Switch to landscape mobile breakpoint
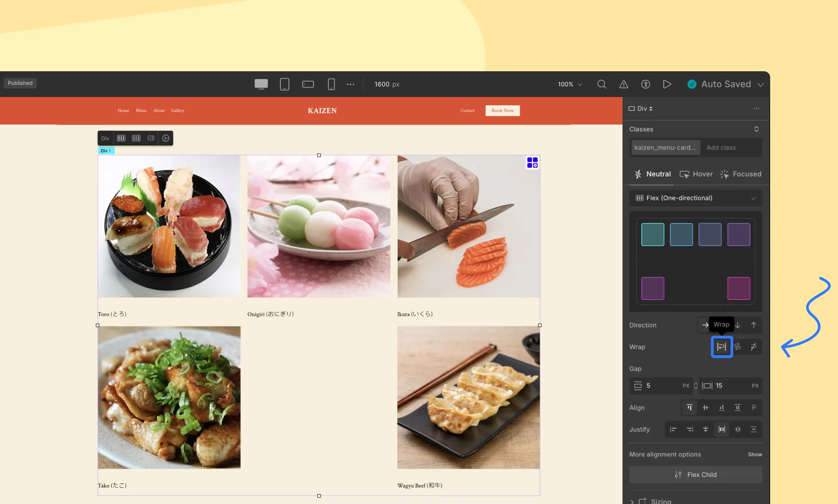This screenshot has width=838, height=504. pyautogui.click(x=308, y=84)
